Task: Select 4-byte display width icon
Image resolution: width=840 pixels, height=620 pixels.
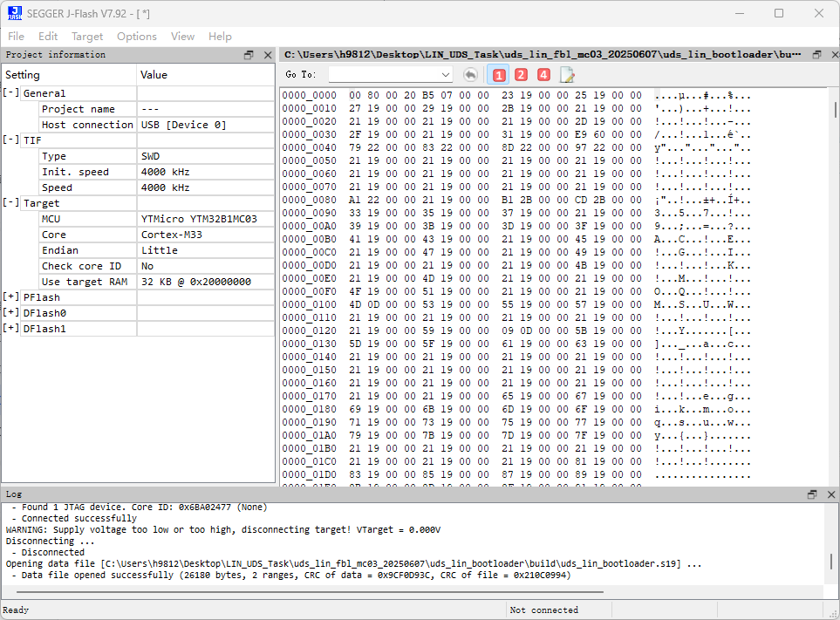Action: 543,75
